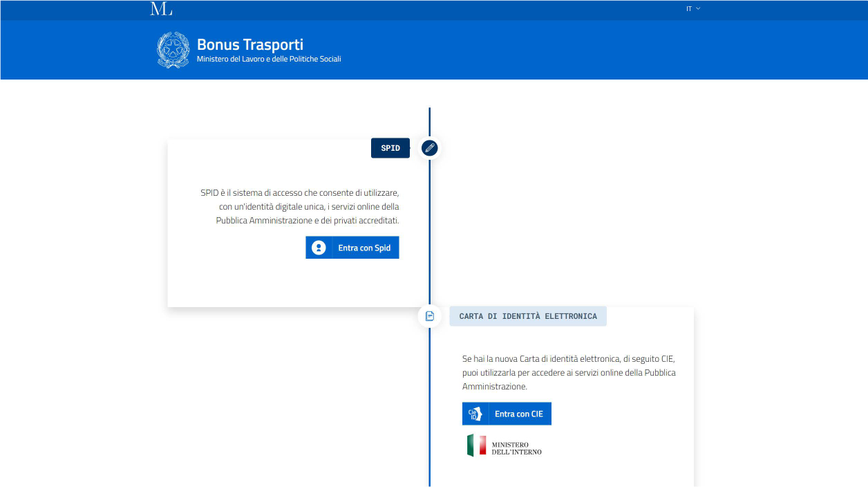Click the Italian Republic emblem logo
Image resolution: width=868 pixels, height=487 pixels.
[x=173, y=50]
